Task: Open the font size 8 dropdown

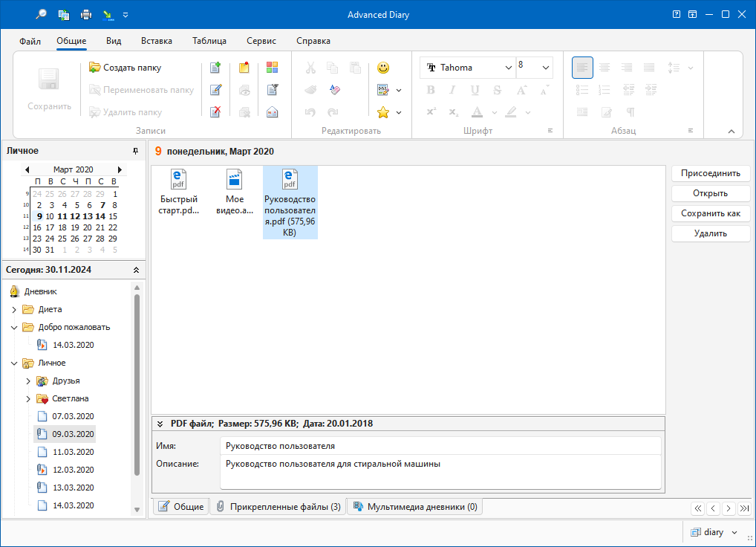Action: coord(546,68)
